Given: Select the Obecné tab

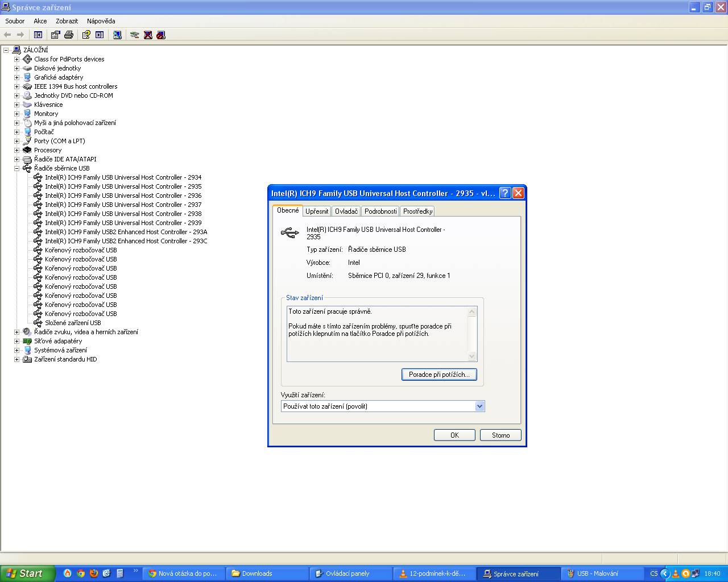Looking at the screenshot, I should [x=288, y=210].
